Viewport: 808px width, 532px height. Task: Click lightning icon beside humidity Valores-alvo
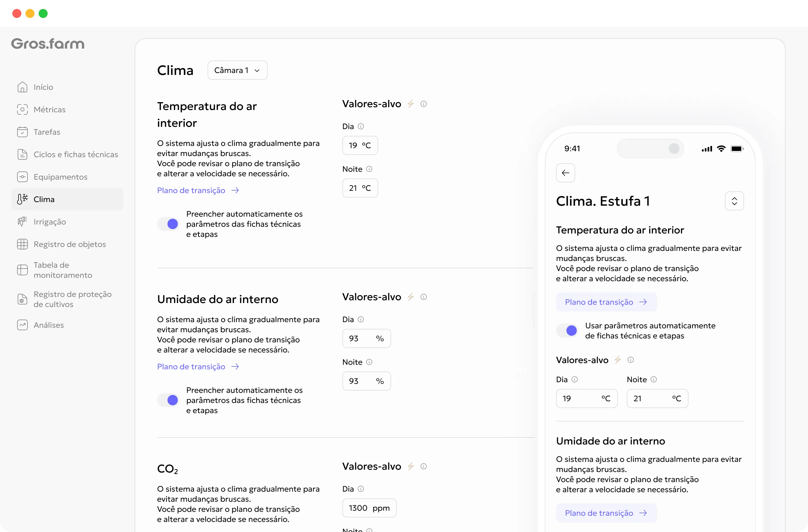[411, 297]
